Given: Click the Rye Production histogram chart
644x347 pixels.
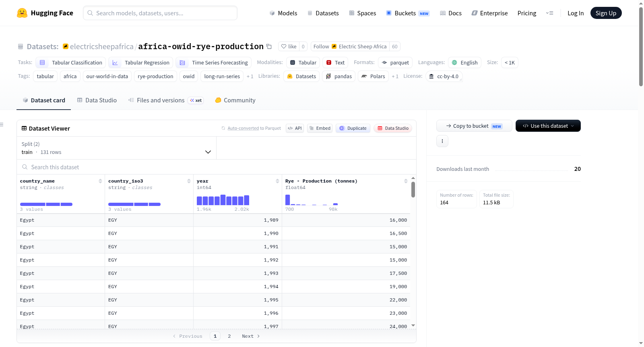Looking at the screenshot, I should tap(312, 200).
